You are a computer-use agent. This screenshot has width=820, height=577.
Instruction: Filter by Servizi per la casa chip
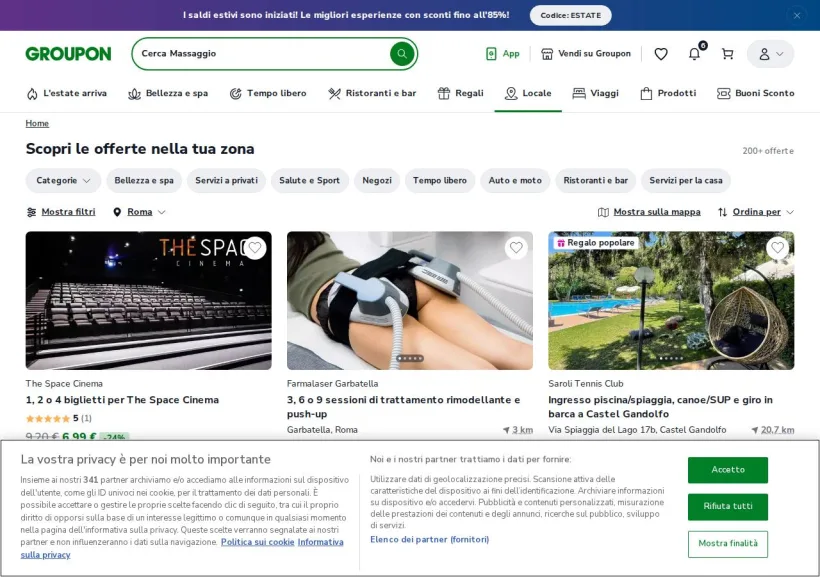[x=686, y=180]
